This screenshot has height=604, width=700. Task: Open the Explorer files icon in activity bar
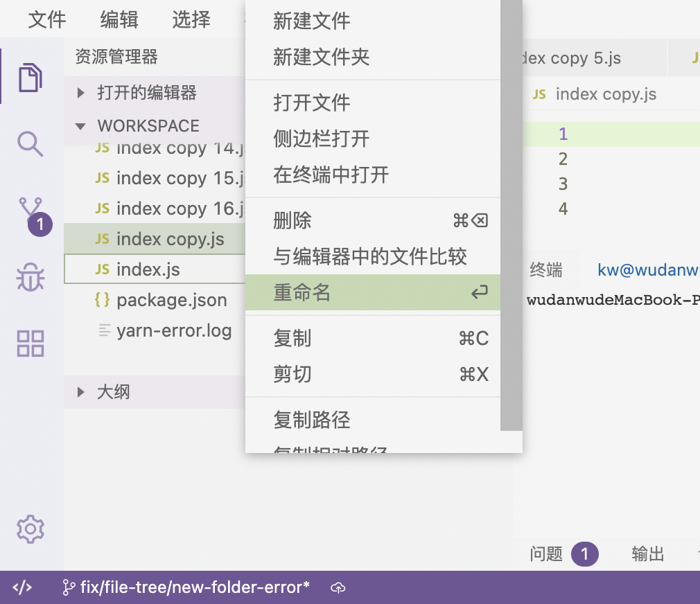point(30,78)
